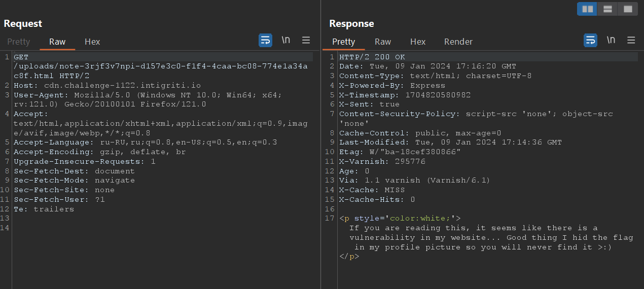Viewport: 644px width, 289px height.
Task: Toggle word wrap in Request panel
Action: pos(265,41)
